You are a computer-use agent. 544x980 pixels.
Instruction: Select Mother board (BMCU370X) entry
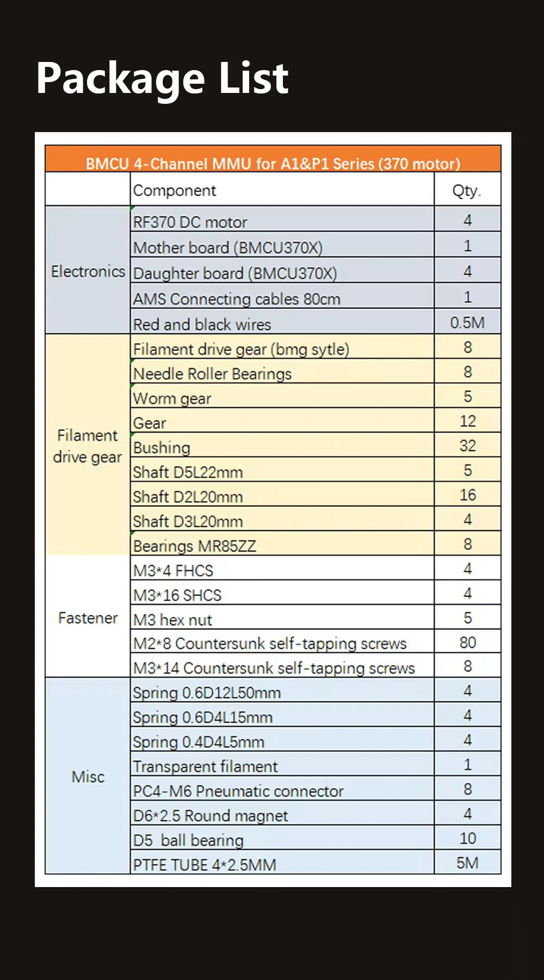click(x=227, y=247)
